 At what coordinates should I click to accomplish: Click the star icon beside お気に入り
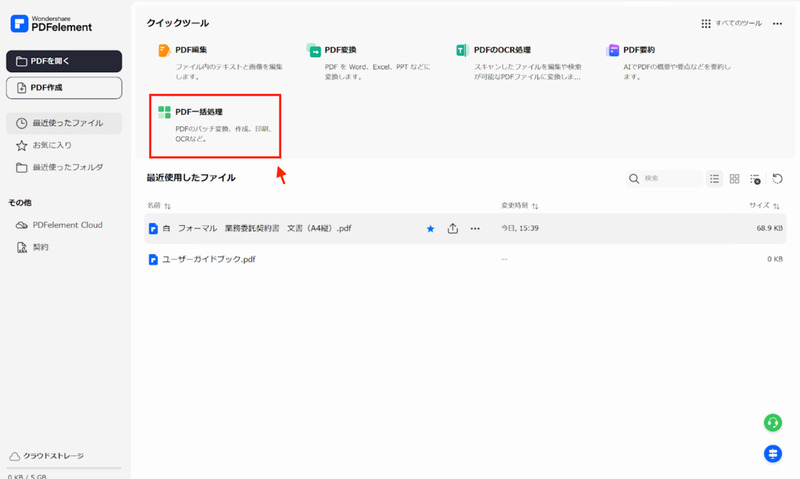[x=21, y=145]
